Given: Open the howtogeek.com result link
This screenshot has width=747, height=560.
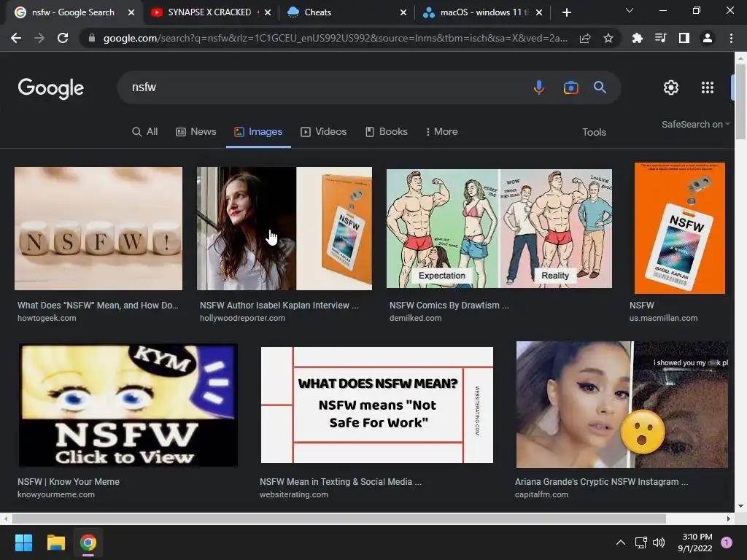Looking at the screenshot, I should point(47,318).
